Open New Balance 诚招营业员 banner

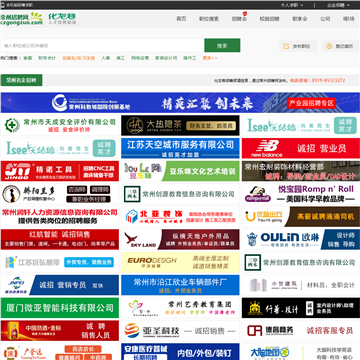(301, 148)
